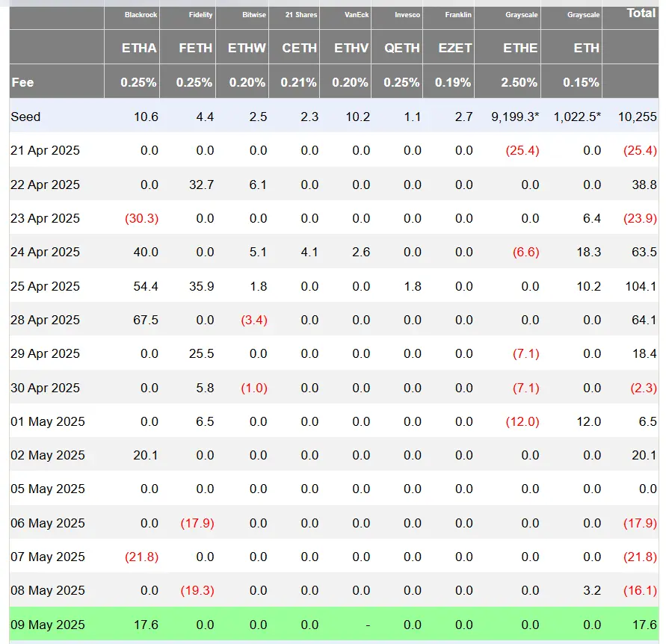Click the ETHA column header
Viewport: 666px width, 644px height.
139,48
